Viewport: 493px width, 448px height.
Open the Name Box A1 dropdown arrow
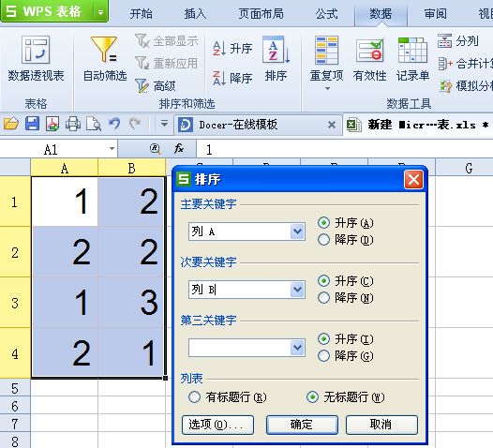click(112, 149)
